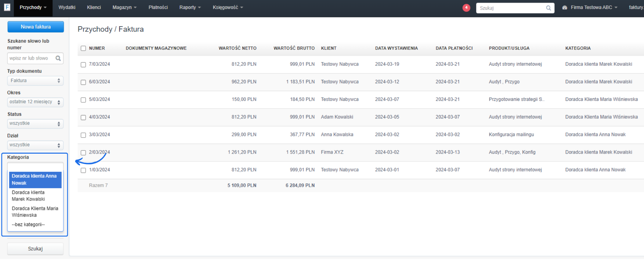Click the search icon in sidebar keyword field
Viewport: 644px width, 260px height.
click(58, 58)
